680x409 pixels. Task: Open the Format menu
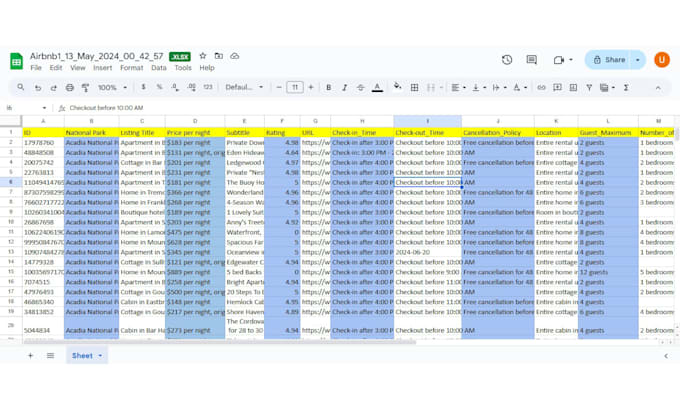click(x=131, y=68)
